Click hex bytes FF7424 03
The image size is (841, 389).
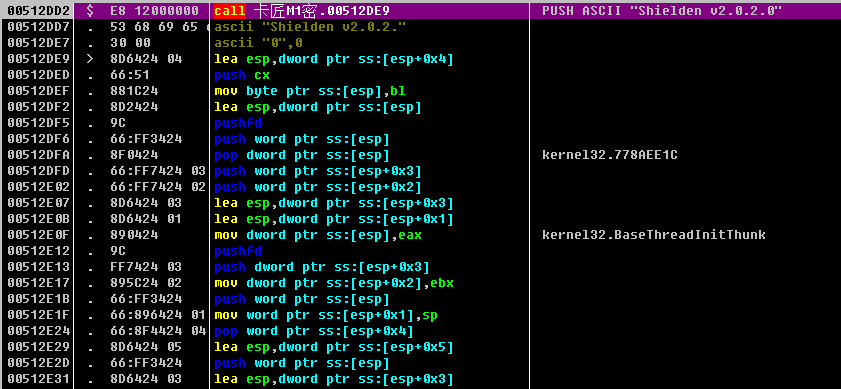[146, 266]
